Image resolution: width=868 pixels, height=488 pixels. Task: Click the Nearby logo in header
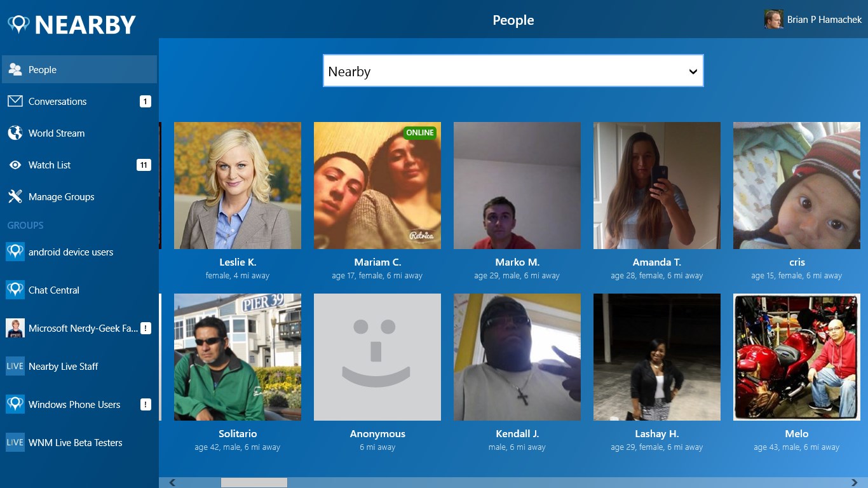click(x=72, y=25)
